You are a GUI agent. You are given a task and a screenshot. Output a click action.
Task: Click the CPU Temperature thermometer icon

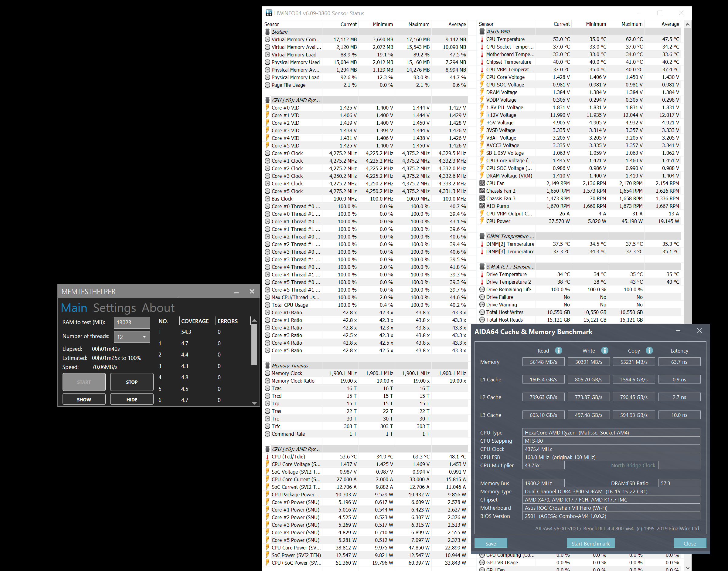pos(482,39)
